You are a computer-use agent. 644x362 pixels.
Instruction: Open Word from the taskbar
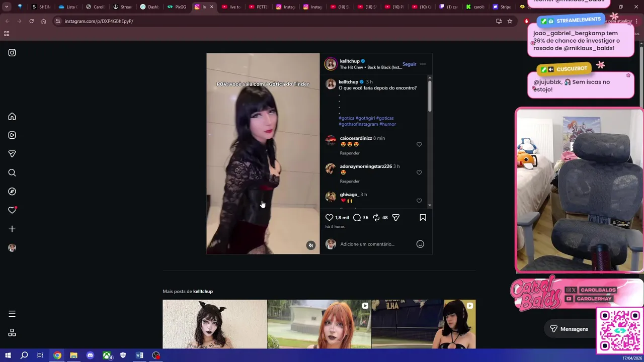point(139,355)
